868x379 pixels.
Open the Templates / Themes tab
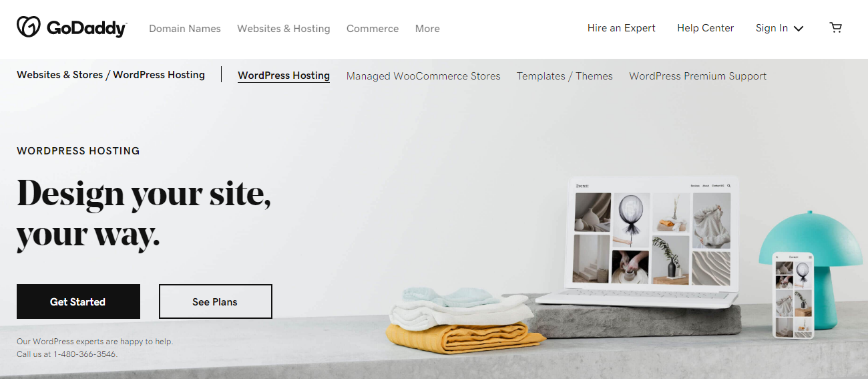coord(565,76)
